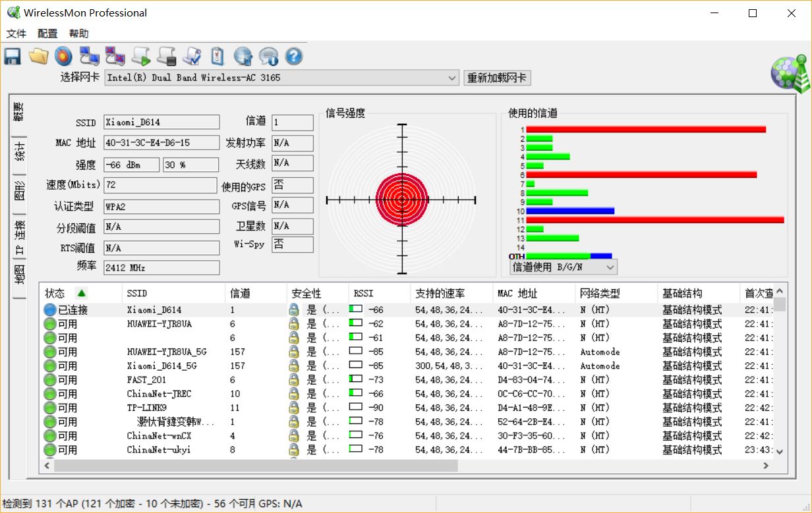Click the RSSI signal bar showing -73
This screenshot has height=513, width=812.
click(356, 379)
